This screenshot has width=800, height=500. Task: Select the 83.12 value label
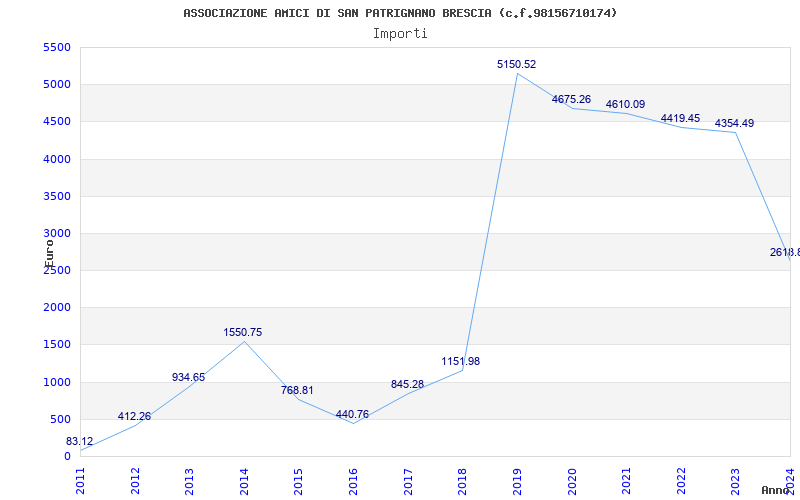coord(80,442)
